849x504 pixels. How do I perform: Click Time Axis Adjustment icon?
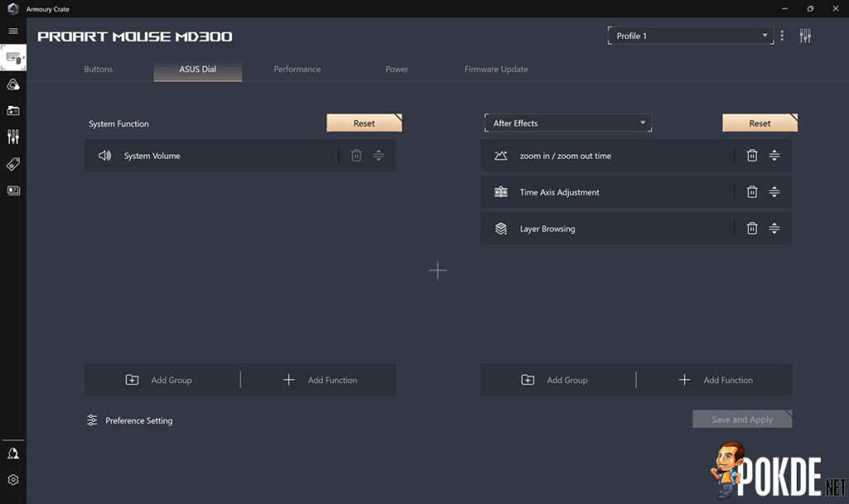(x=501, y=192)
